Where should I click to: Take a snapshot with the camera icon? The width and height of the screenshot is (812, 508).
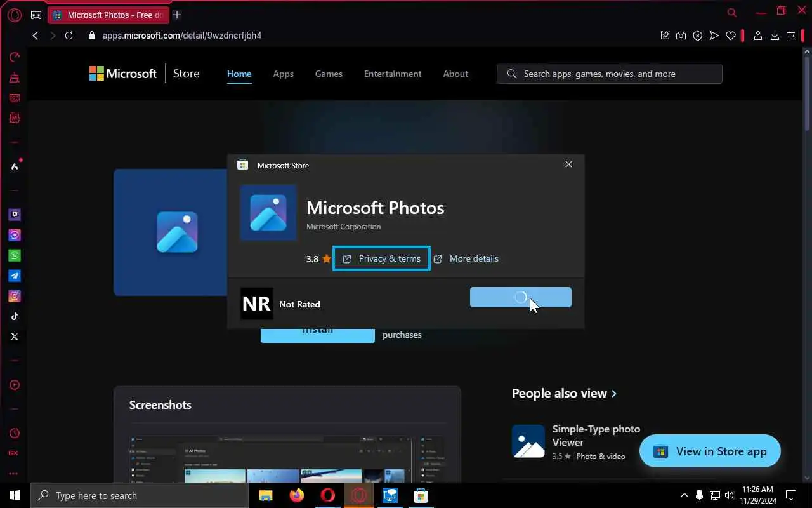pos(681,36)
